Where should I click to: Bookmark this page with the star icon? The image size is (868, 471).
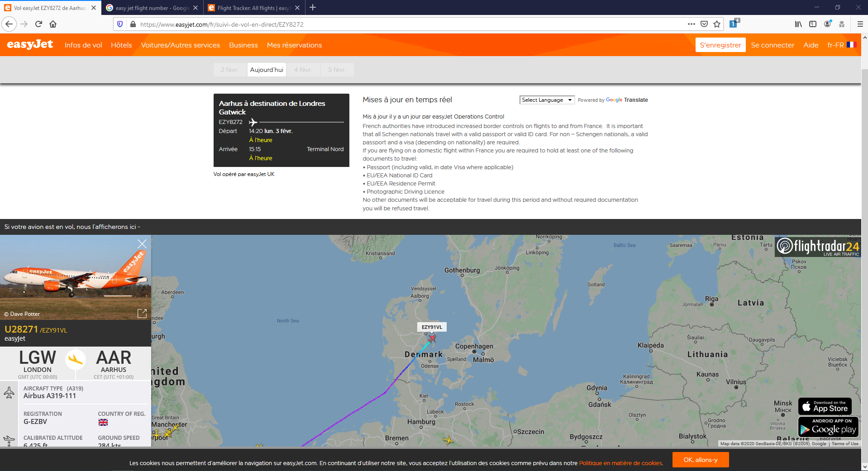coord(717,24)
